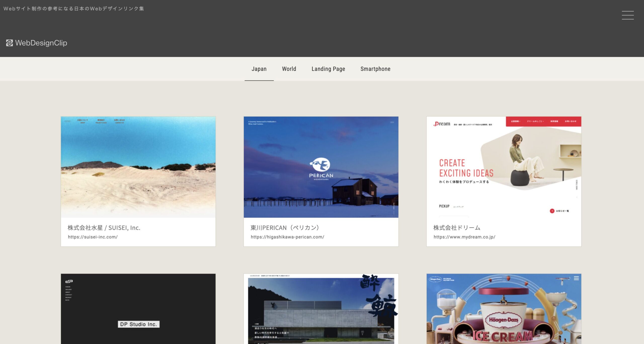Click the www.mydream.co.jp URL link
The image size is (644, 344).
tap(464, 237)
